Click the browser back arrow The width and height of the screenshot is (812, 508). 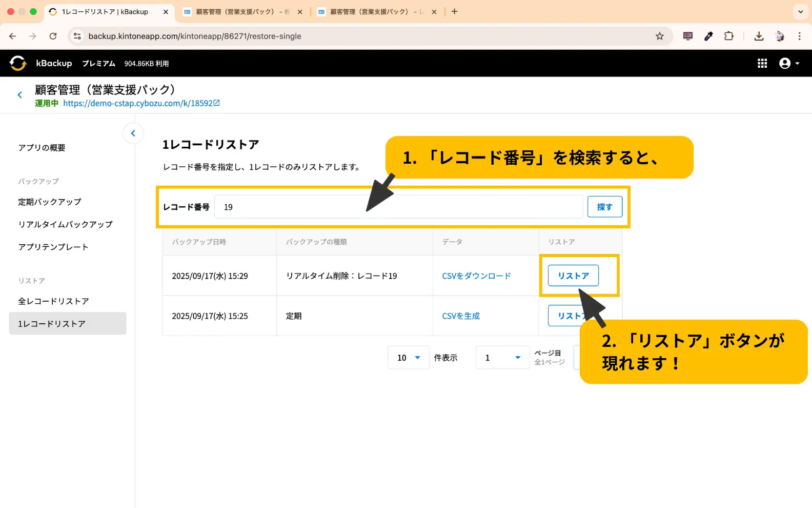point(13,36)
